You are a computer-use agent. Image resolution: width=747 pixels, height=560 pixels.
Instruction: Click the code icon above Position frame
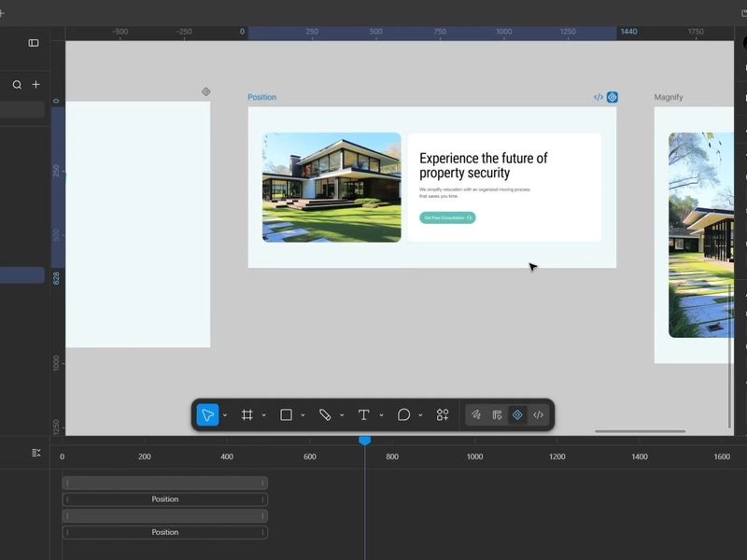599,97
